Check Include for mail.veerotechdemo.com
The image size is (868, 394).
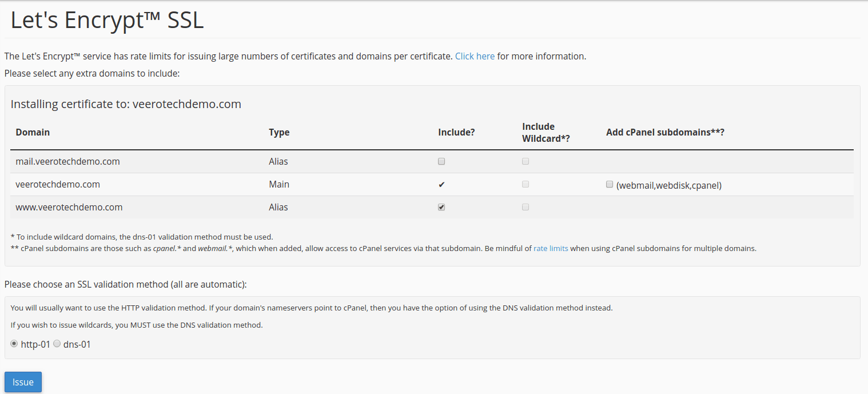coord(441,161)
